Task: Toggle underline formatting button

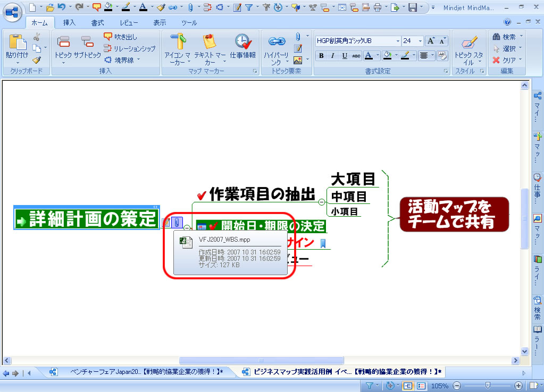Action: click(x=345, y=56)
